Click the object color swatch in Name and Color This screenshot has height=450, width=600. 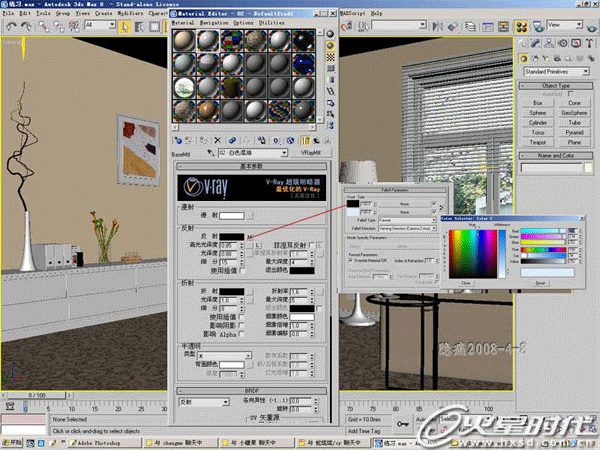[x=588, y=168]
